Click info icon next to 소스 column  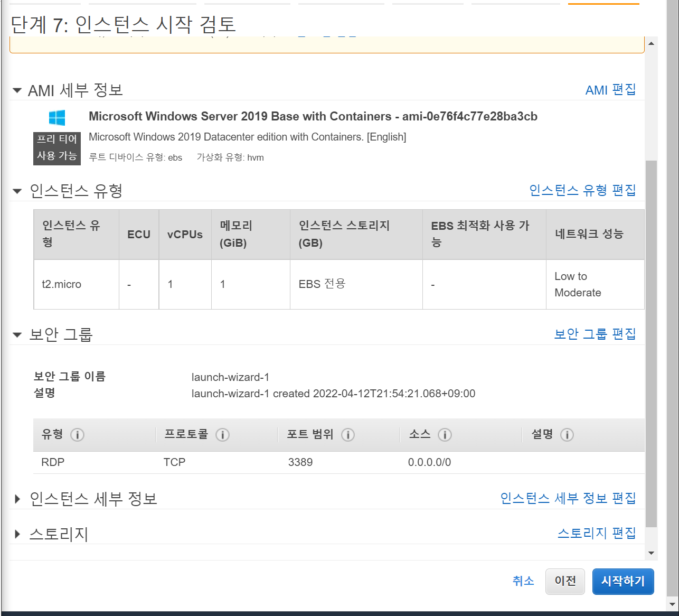click(x=445, y=435)
